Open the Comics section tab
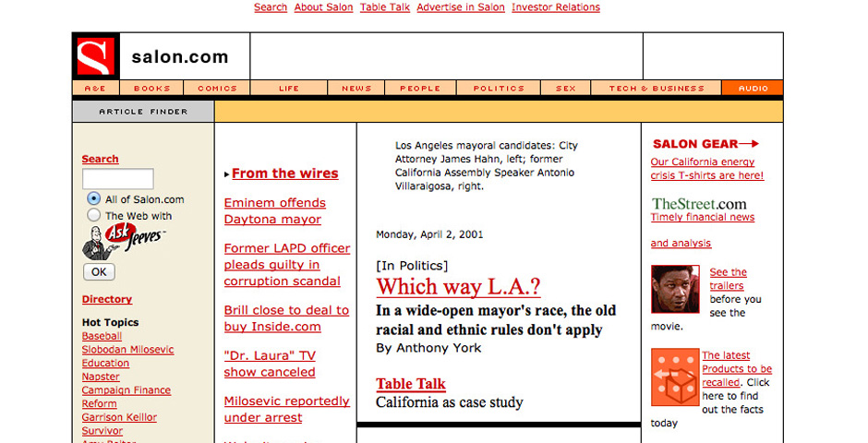Viewport: 868px width, 443px height. pos(217,88)
